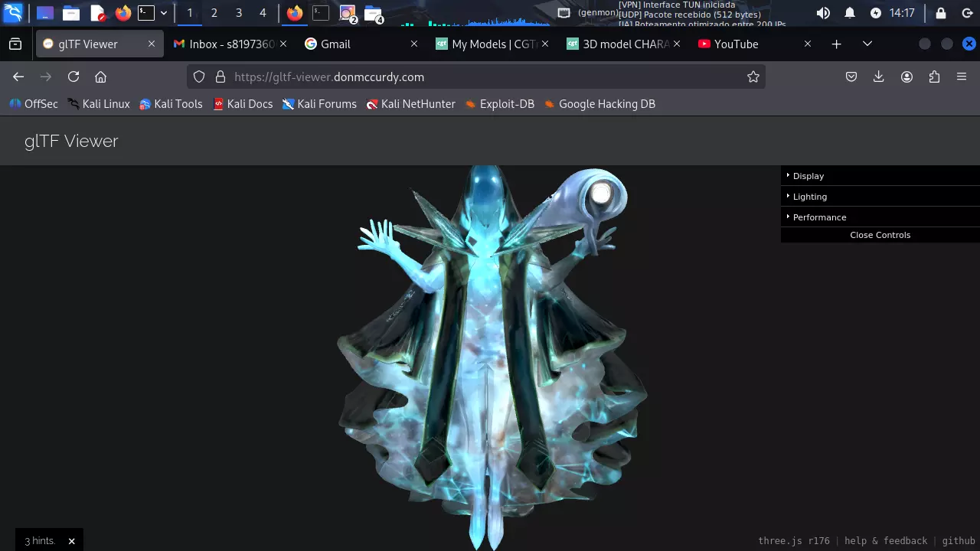The width and height of the screenshot is (980, 551).
Task: Open the notifications bell in system tray
Action: coord(850,13)
